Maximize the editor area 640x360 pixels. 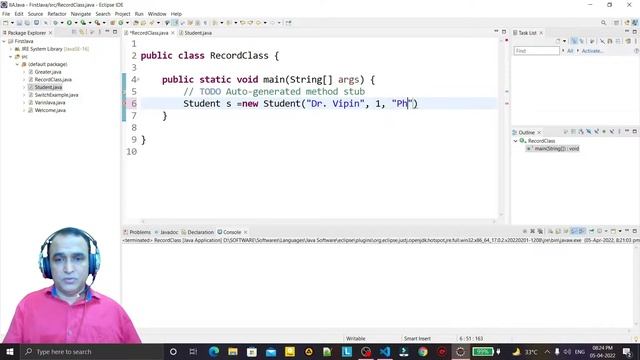click(x=504, y=32)
